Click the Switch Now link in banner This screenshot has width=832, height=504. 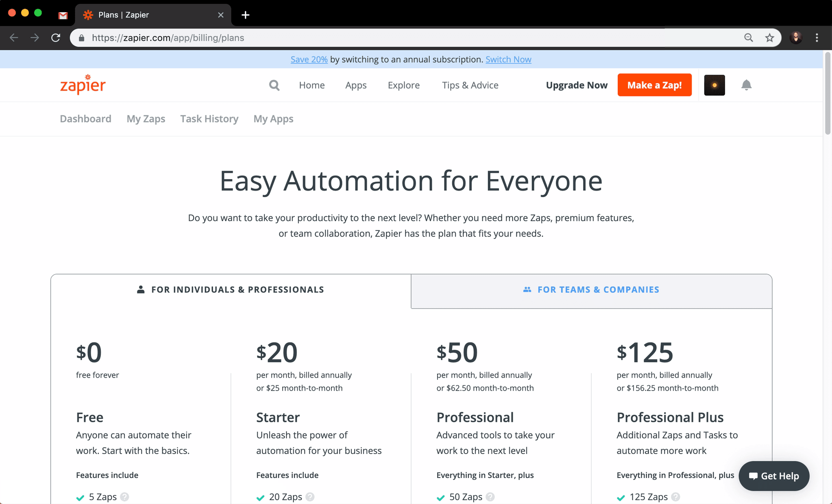[x=508, y=59]
